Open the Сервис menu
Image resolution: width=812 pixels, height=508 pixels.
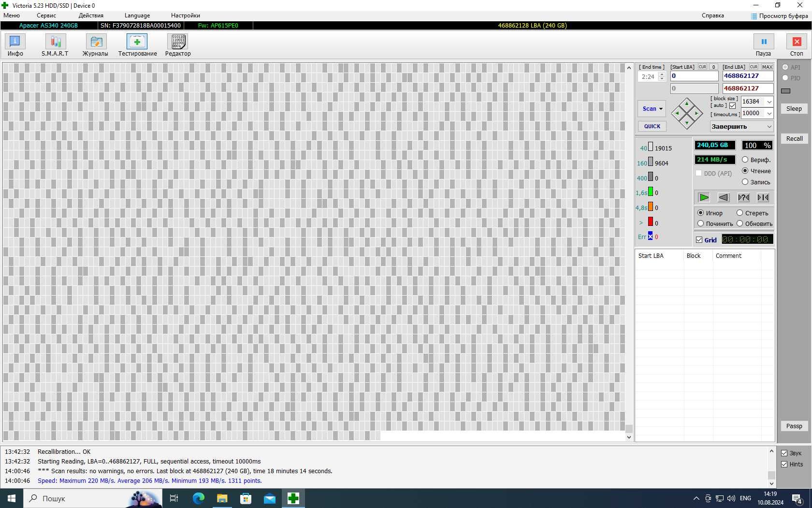pos(46,15)
